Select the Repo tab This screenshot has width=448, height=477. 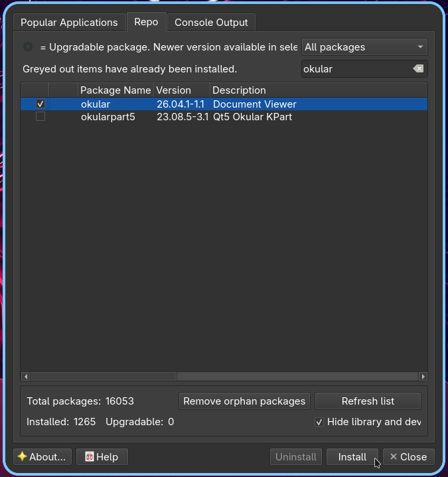click(x=146, y=22)
